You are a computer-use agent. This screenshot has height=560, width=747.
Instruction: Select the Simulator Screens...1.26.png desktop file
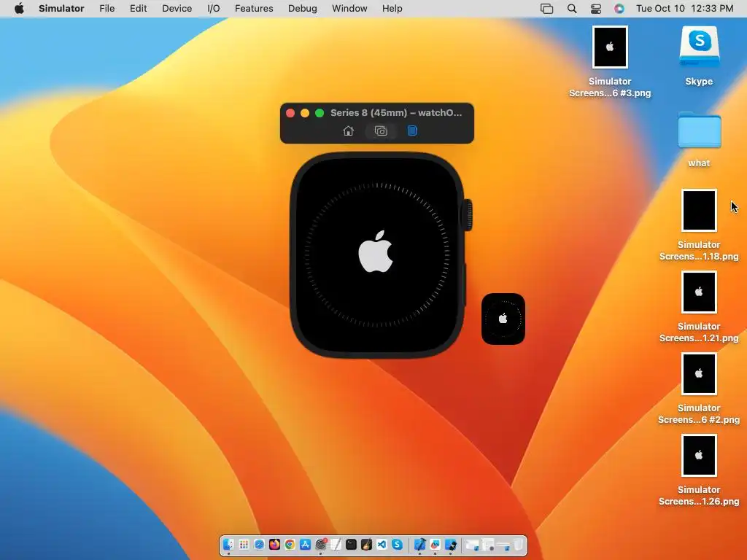[x=699, y=470]
